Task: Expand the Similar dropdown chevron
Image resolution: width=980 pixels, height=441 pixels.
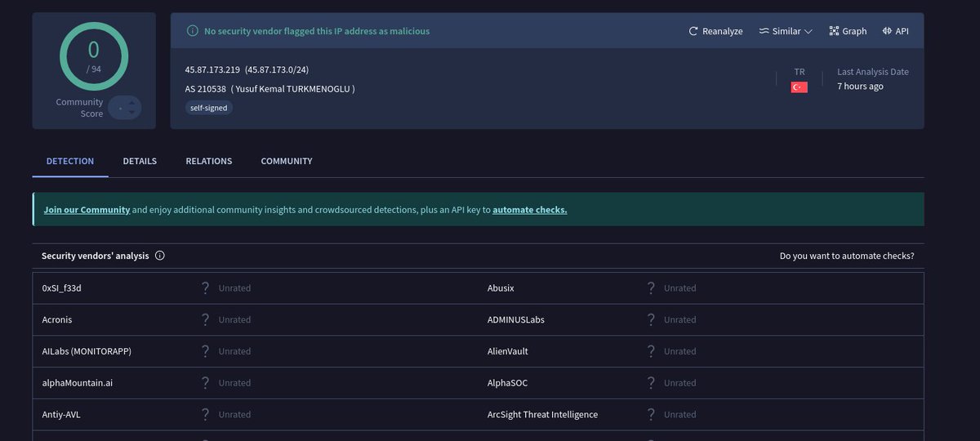Action: (808, 31)
